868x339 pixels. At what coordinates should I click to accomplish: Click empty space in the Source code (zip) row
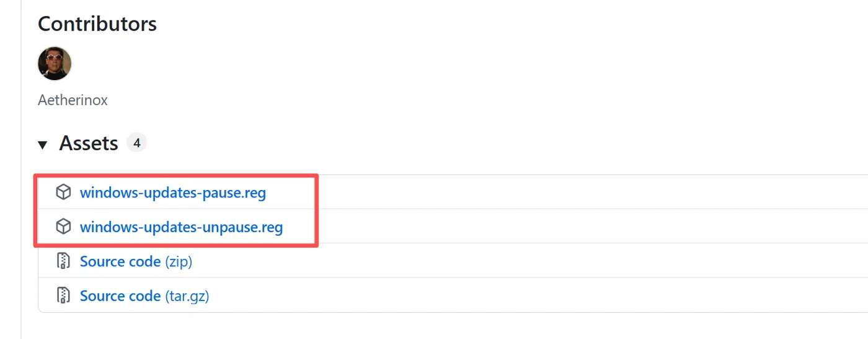point(558,261)
